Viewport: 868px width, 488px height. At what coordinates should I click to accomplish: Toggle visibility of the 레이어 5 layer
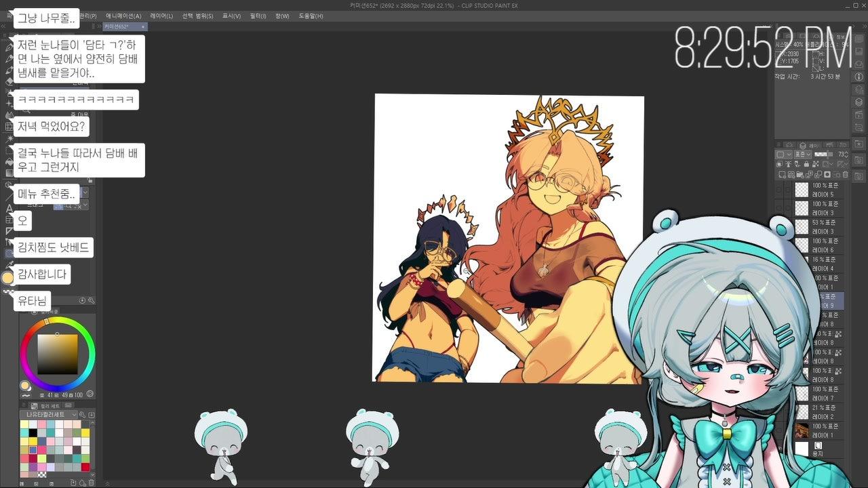(x=780, y=190)
